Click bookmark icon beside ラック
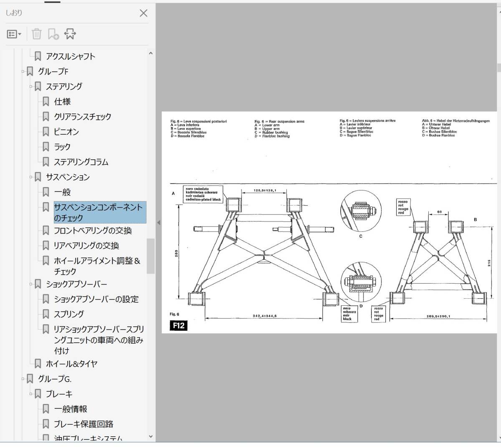The image size is (501, 448). pyautogui.click(x=46, y=146)
